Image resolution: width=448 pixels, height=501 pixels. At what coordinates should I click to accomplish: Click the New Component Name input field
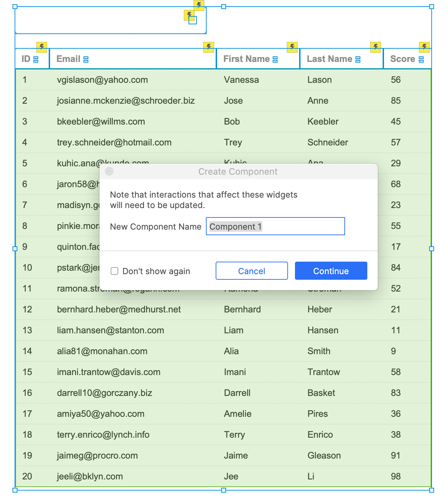275,226
